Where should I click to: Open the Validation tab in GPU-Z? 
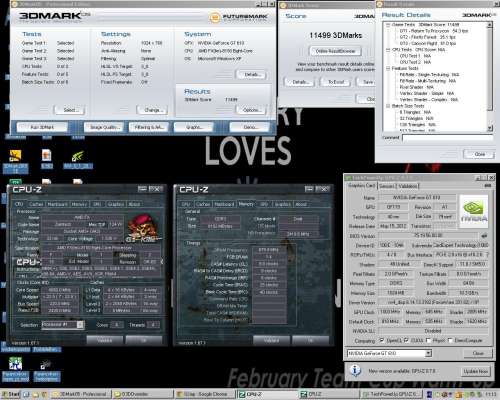coord(407,186)
